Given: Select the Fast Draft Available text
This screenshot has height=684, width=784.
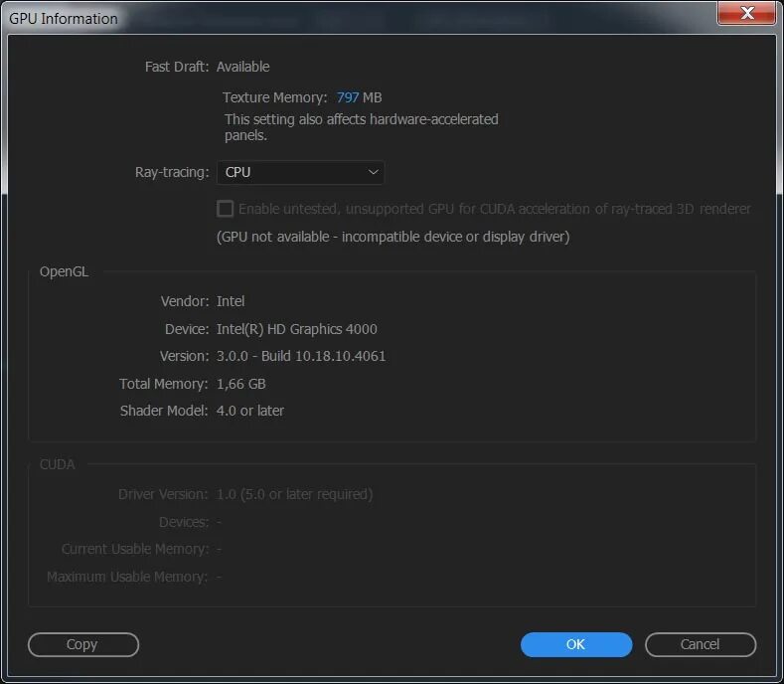Looking at the screenshot, I should tap(243, 67).
